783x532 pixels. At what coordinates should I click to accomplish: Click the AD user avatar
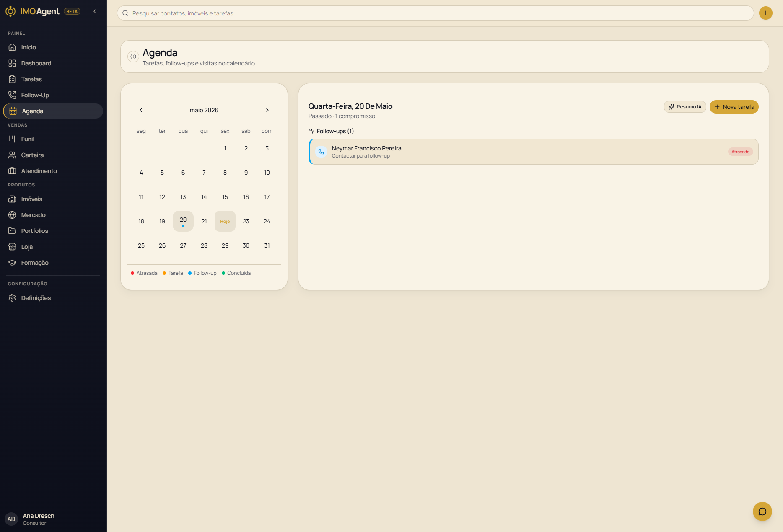[x=11, y=519]
